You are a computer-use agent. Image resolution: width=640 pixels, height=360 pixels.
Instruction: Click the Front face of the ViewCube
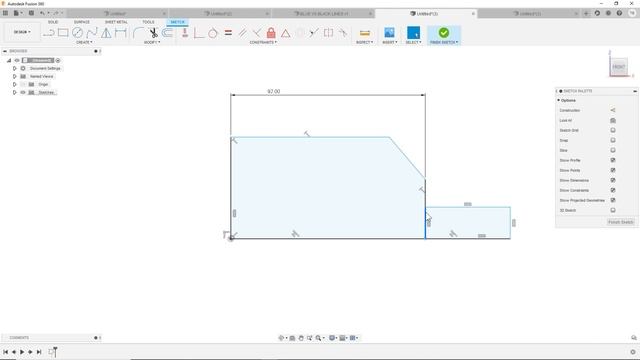click(619, 67)
